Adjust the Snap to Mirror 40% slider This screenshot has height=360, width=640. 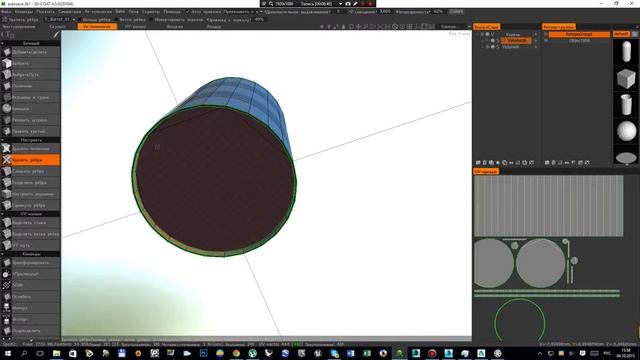point(259,19)
